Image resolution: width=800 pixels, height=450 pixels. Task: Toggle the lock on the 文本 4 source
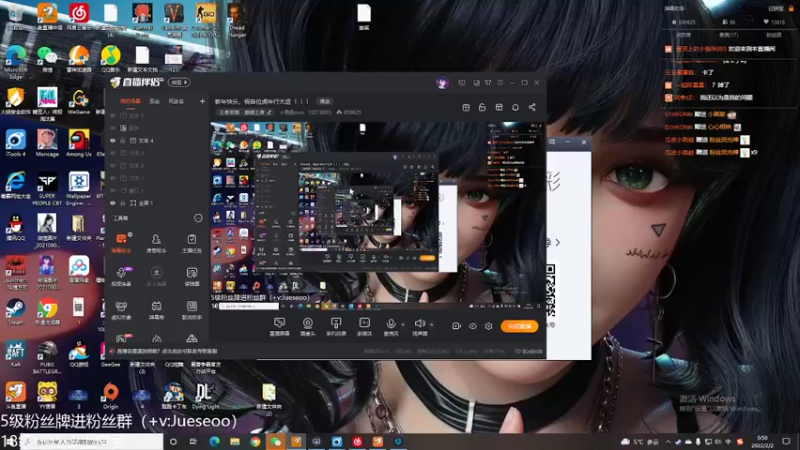pyautogui.click(x=123, y=140)
